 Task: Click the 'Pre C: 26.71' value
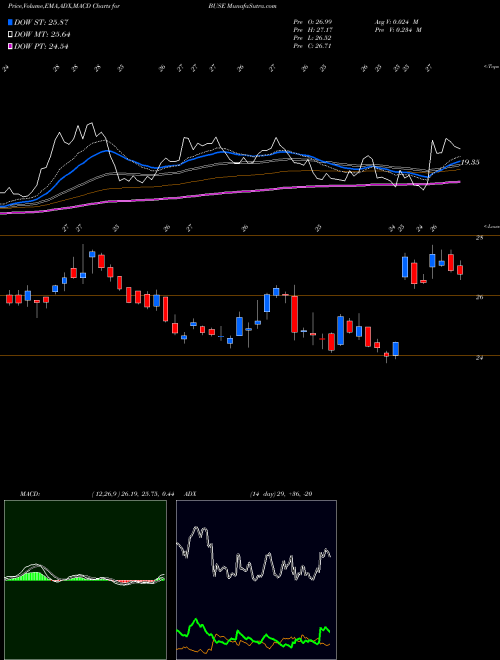[x=314, y=46]
